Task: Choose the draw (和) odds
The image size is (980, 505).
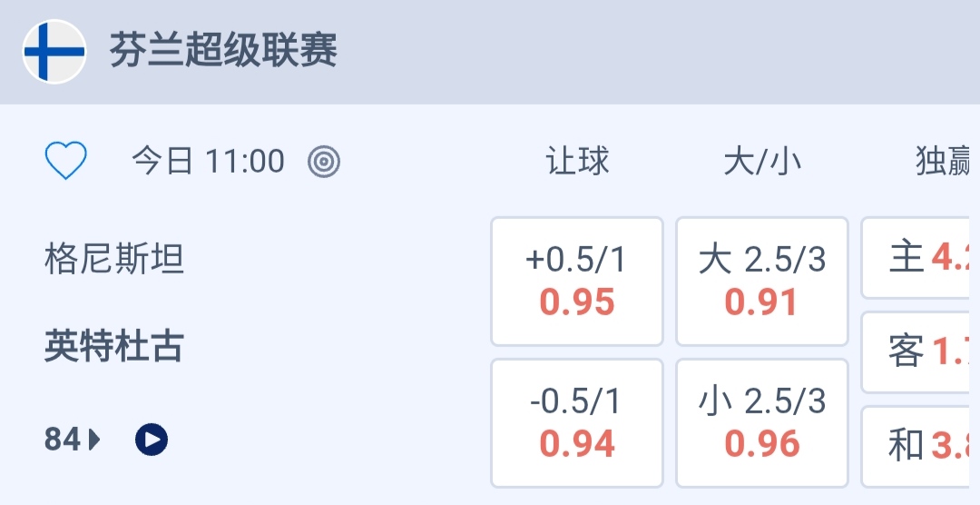Action: click(x=920, y=446)
